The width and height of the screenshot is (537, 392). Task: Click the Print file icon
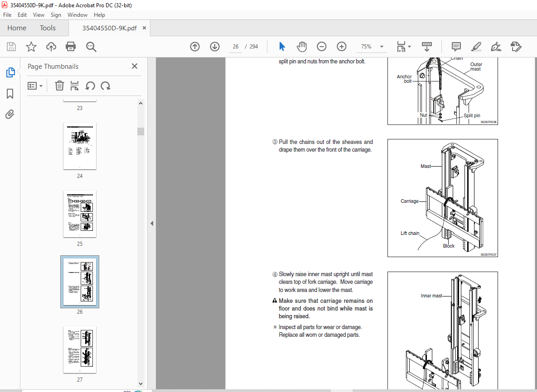tap(71, 47)
